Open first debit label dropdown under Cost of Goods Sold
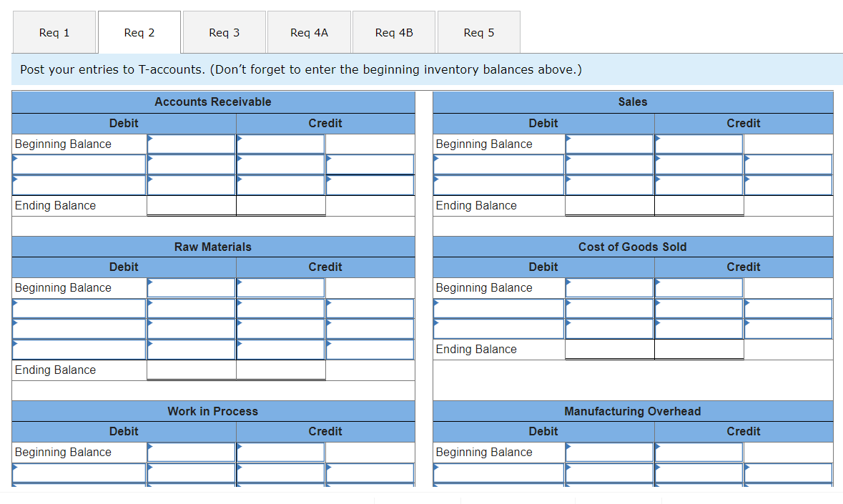The width and height of the screenshot is (843, 504). 499,308
